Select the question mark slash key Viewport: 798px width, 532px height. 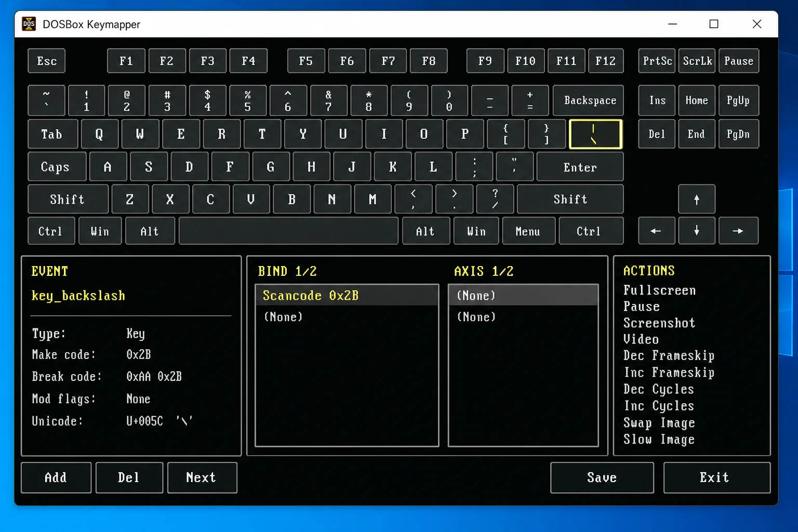pyautogui.click(x=495, y=199)
